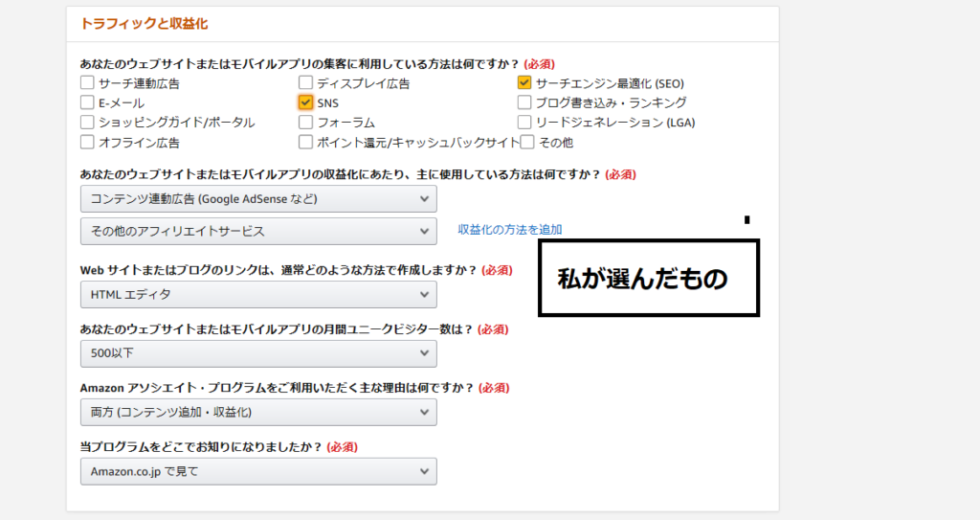Check the サーチ連動広告 checkbox
Screen dimensions: 980x520
[87, 82]
